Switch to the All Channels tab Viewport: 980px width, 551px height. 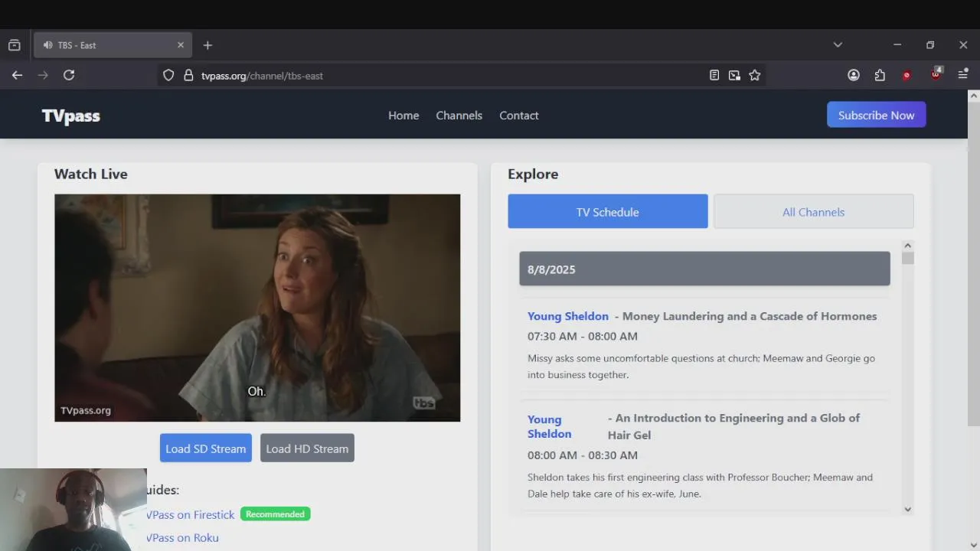pos(814,212)
